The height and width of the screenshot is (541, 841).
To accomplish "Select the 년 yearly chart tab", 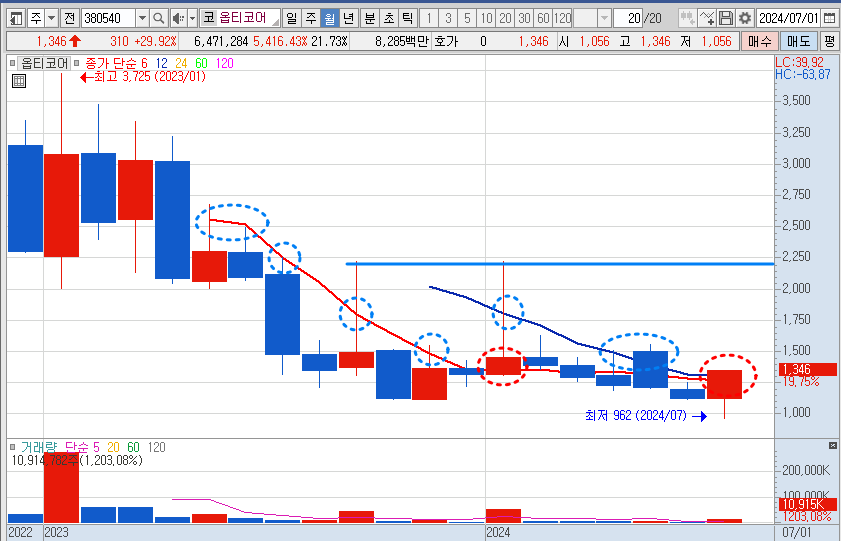I will 349,18.
